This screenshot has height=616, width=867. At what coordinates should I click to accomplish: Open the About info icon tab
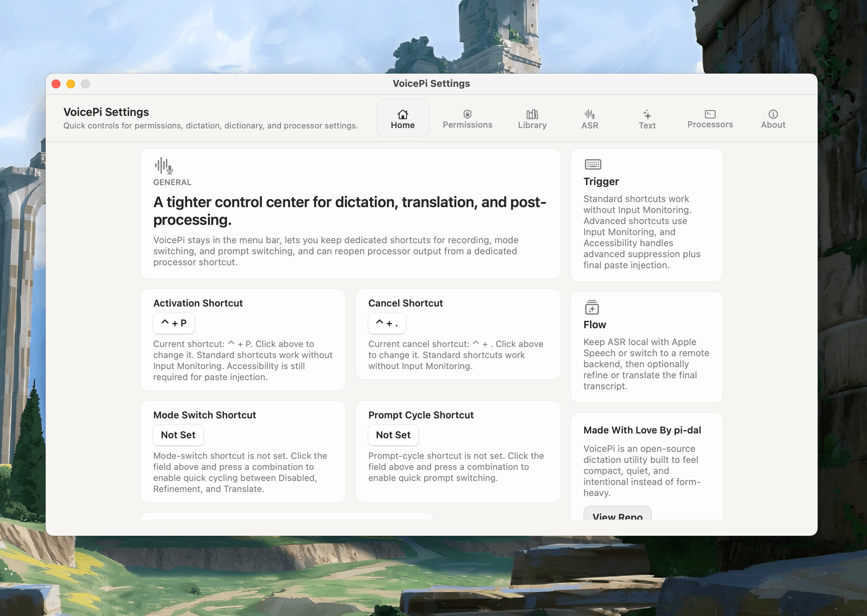[772, 119]
